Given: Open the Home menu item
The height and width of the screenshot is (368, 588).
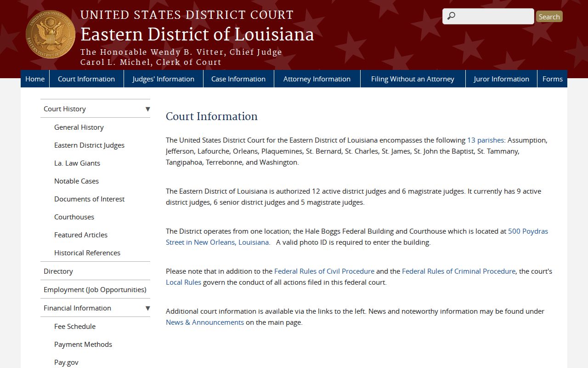Looking at the screenshot, I should tap(35, 79).
